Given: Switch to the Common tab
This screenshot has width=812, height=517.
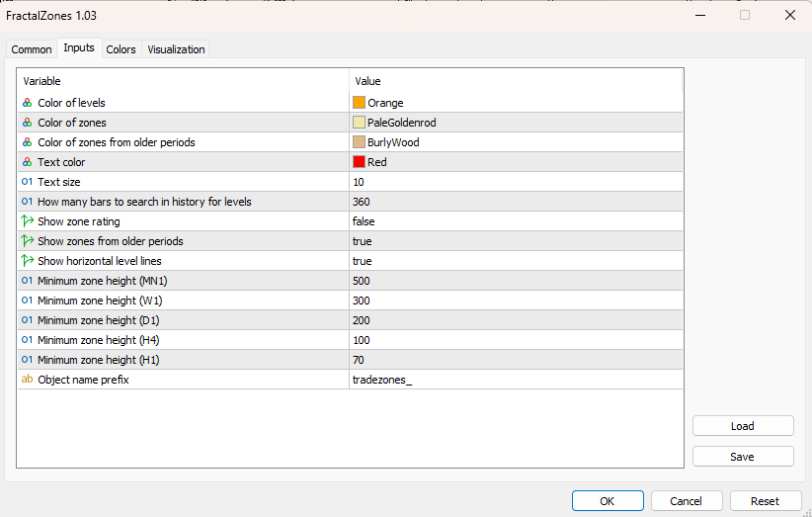Looking at the screenshot, I should (32, 49).
